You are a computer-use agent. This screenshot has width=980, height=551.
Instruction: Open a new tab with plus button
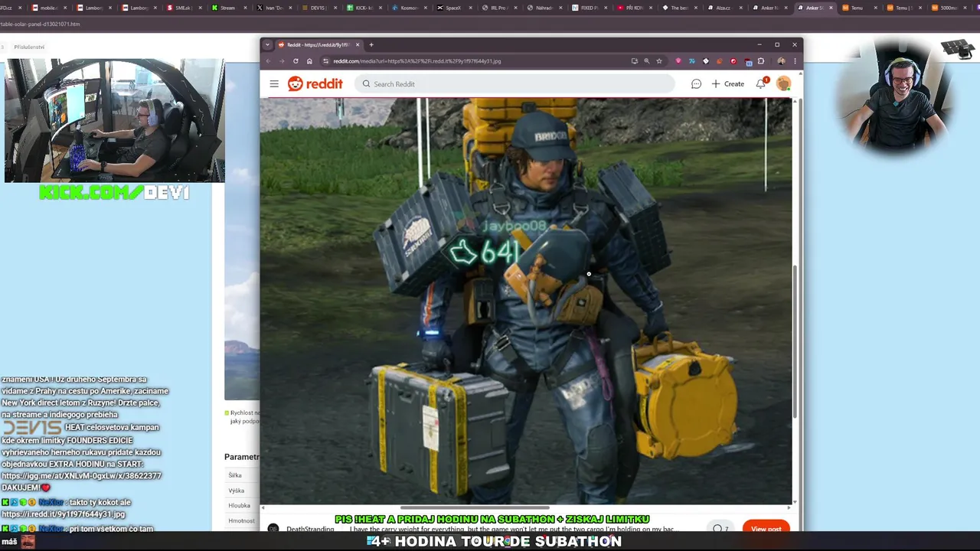tap(371, 44)
